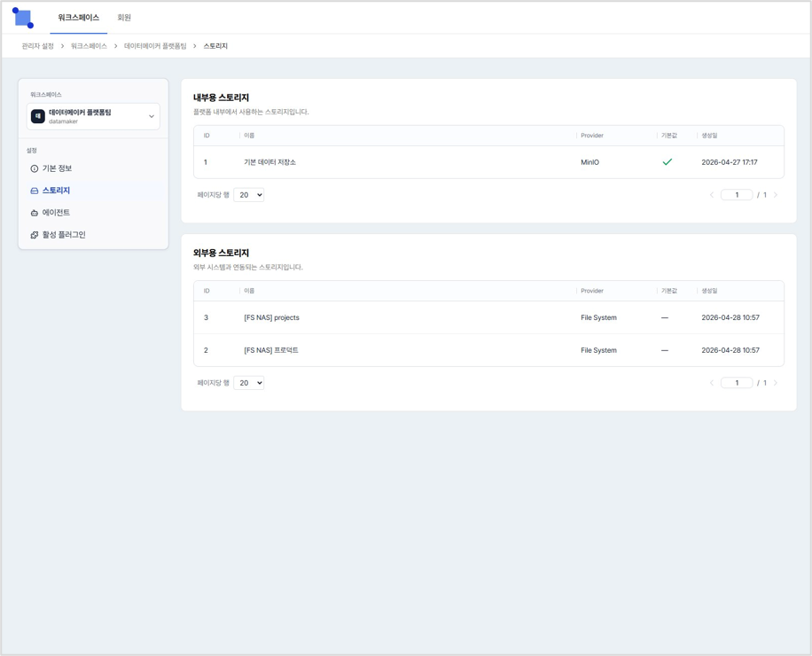Navigate to 데이터메이커 플랫폼팀 breadcrumb
Image resolution: width=812 pixels, height=656 pixels.
[x=155, y=46]
